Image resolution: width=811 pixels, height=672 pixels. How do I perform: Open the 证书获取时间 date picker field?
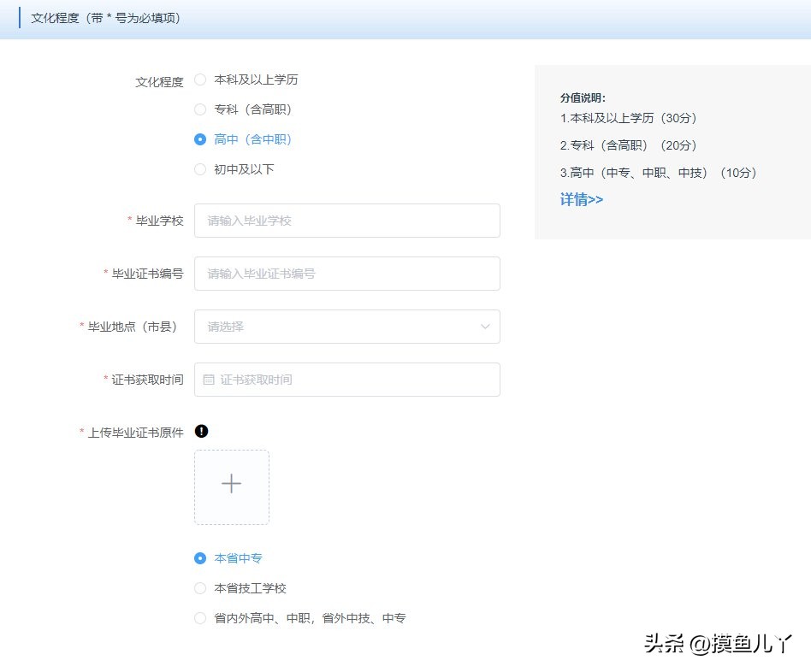pos(346,379)
